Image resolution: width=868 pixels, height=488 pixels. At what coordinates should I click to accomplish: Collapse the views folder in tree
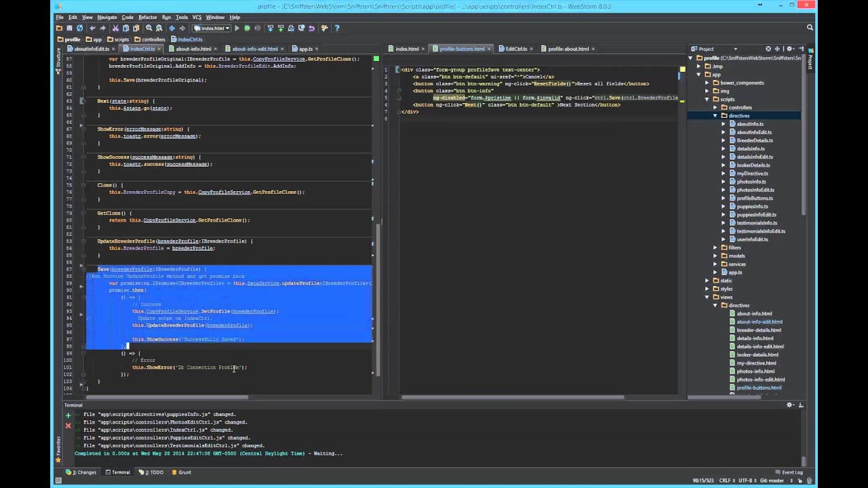707,297
